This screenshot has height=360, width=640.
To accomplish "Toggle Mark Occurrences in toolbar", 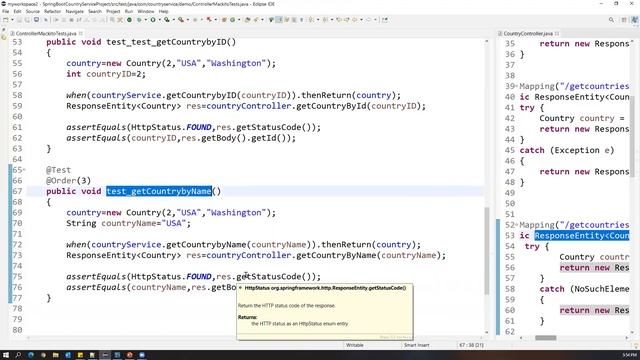I will pyautogui.click(x=279, y=20).
